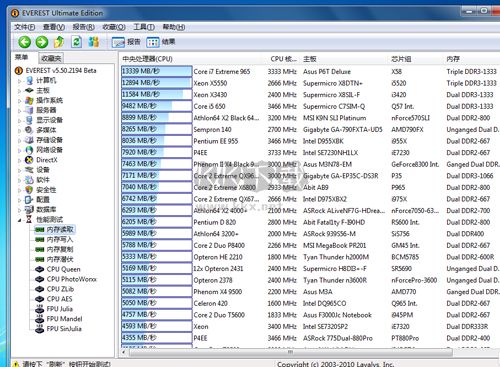Open the 文件(F) menu

(24, 27)
